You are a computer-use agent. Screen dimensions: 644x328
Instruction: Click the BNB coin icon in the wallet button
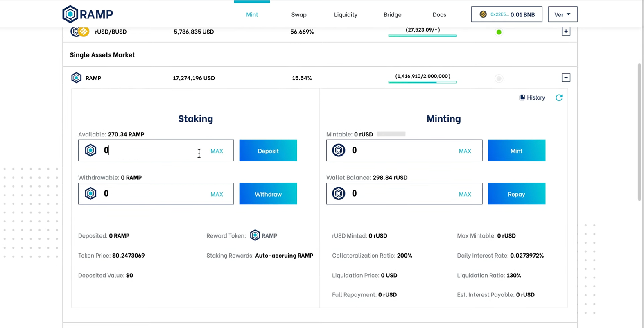tap(483, 14)
